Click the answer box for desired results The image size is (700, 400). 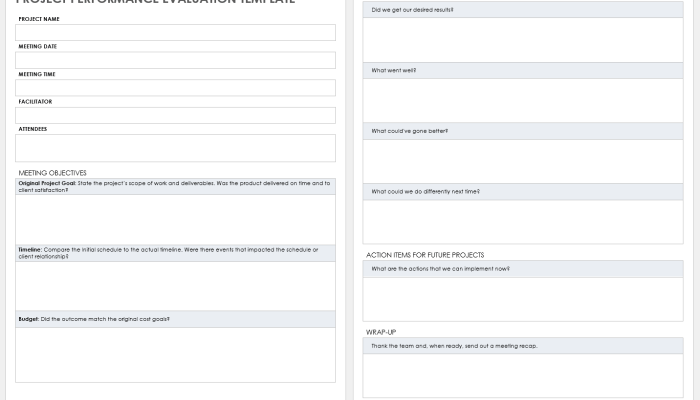[x=523, y=39]
